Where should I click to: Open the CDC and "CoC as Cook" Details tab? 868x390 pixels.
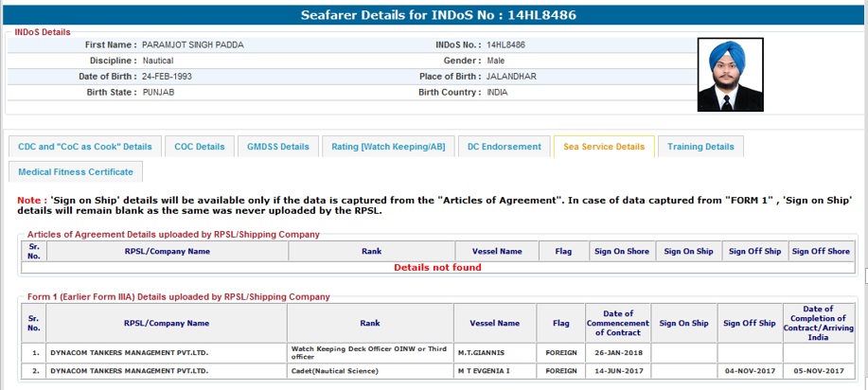pos(84,147)
